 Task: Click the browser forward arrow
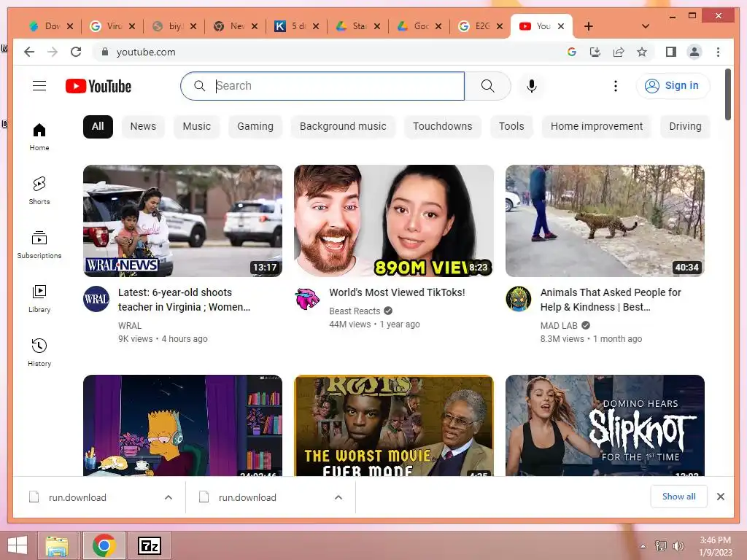pyautogui.click(x=53, y=52)
